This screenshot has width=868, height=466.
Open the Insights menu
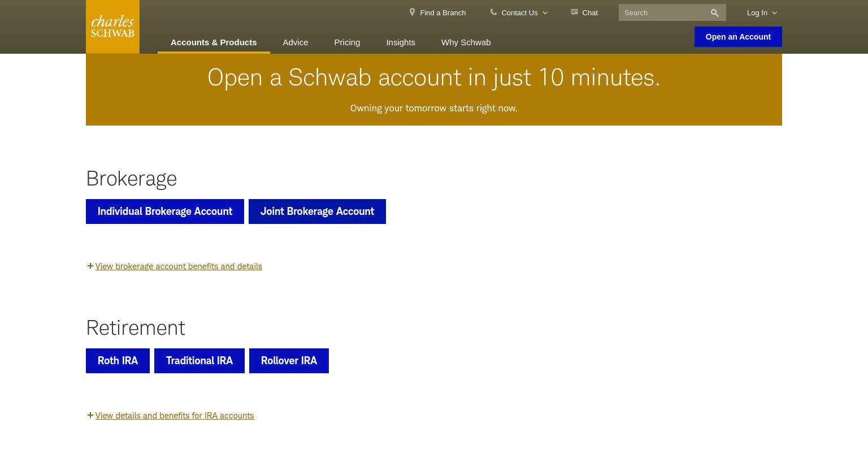pos(401,42)
